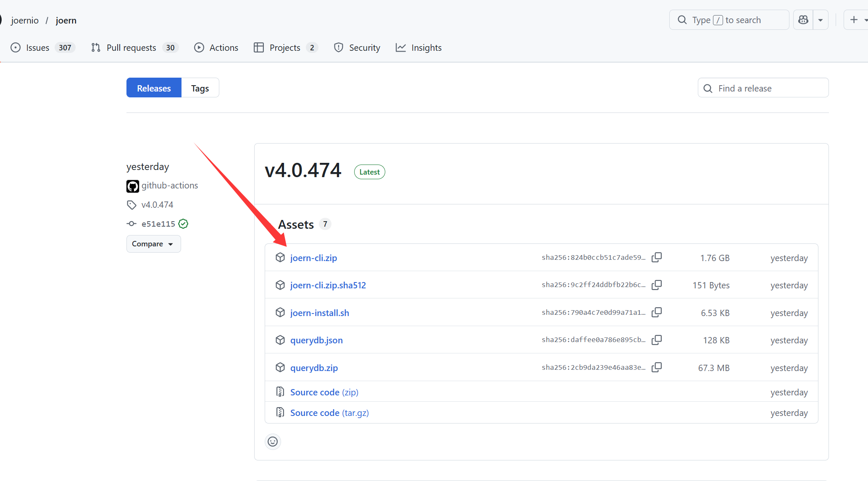Click the Type to search box
This screenshot has width=868, height=481.
(x=729, y=20)
